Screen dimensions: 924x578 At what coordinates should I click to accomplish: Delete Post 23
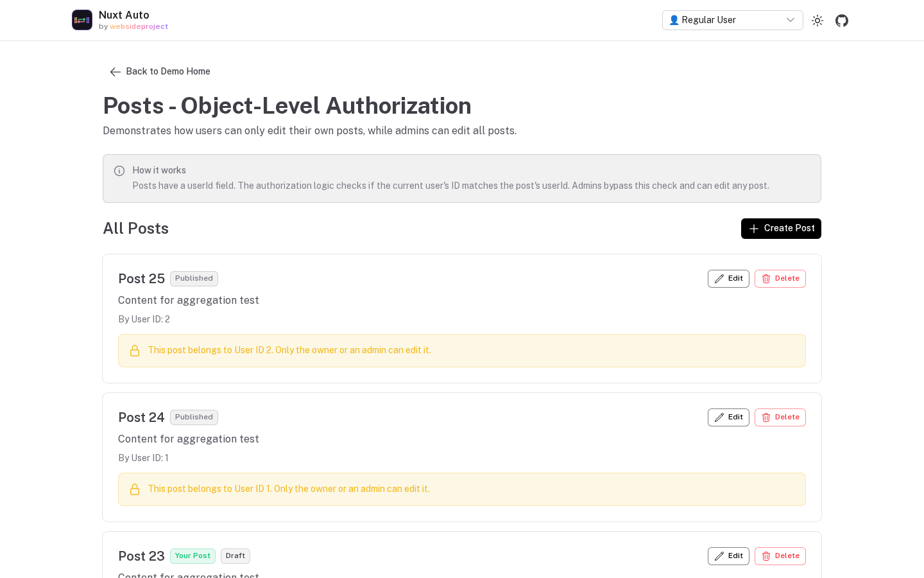pos(780,556)
